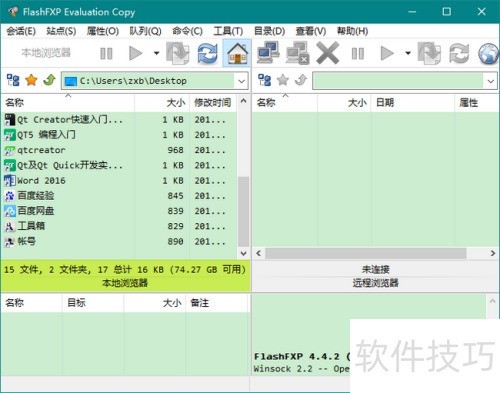
Task: Click the abort X icon
Action: [x=328, y=53]
